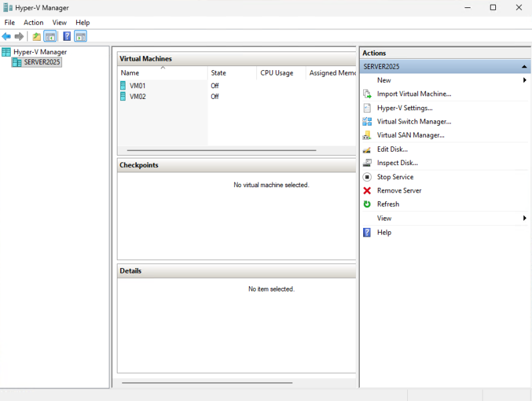Image resolution: width=532 pixels, height=401 pixels.
Task: Click the Back arrow toolbar icon
Action: (x=6, y=36)
